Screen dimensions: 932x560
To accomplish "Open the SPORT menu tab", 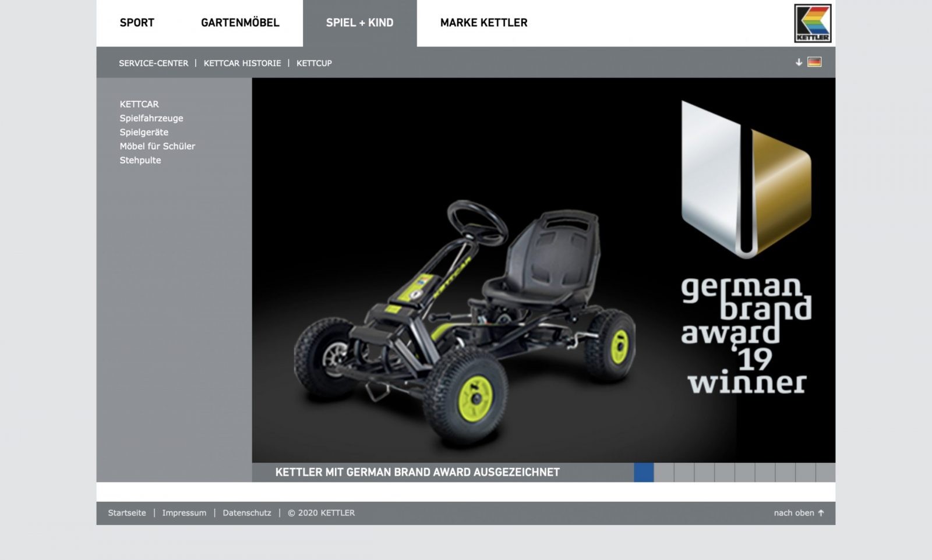I will pyautogui.click(x=137, y=23).
